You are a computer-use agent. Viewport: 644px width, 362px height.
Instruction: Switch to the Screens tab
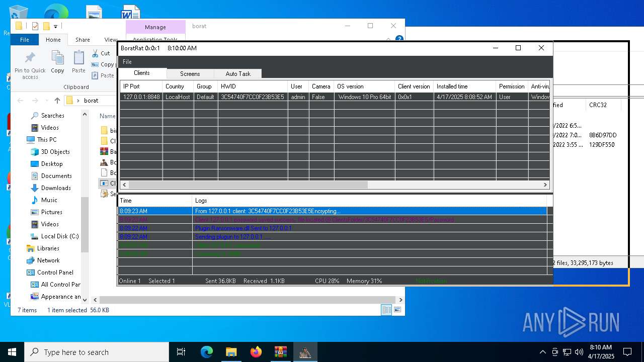190,74
